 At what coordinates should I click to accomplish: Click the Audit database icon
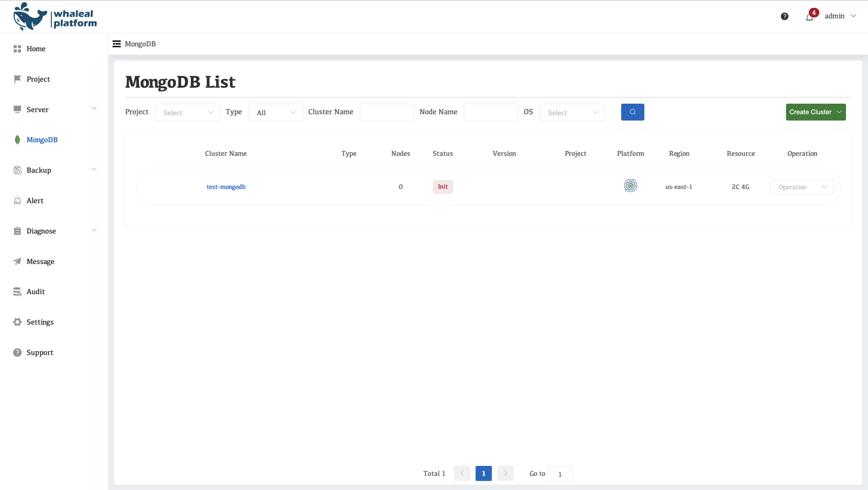point(17,291)
